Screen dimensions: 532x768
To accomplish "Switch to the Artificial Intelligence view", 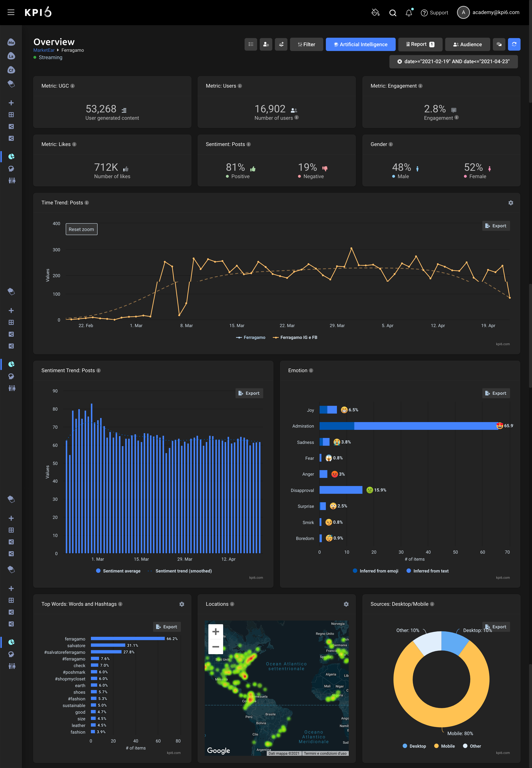I will (x=360, y=44).
